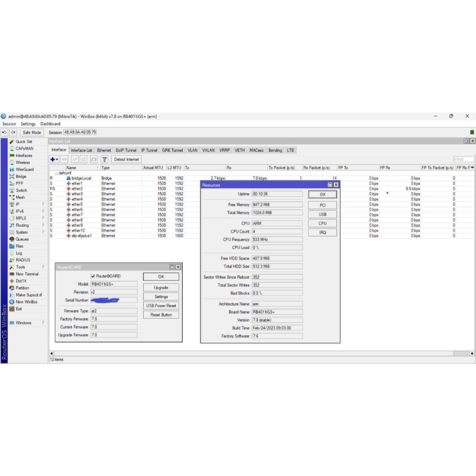The height and width of the screenshot is (476, 476).
Task: Click the Upgrade button in RouterBOARD window
Action: pos(161,288)
